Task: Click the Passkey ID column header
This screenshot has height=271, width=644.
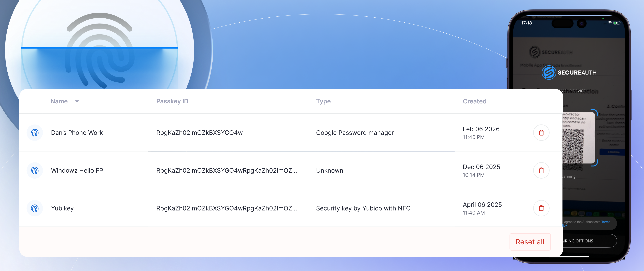Action: (172, 101)
